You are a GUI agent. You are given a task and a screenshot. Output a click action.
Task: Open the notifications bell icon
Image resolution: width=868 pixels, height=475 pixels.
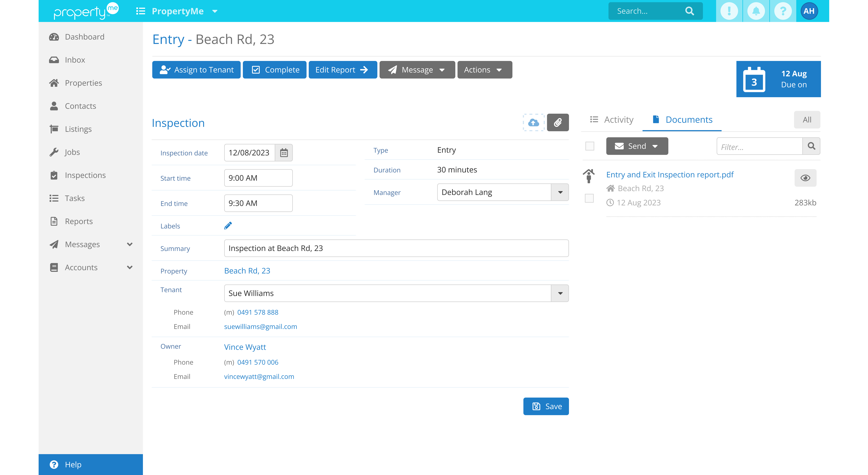click(756, 11)
